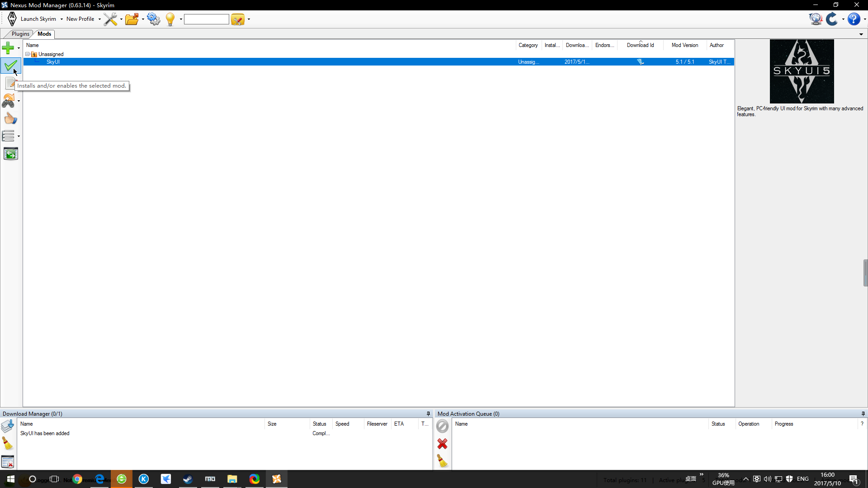Expand the New Profile dropdown arrow
The width and height of the screenshot is (868, 488).
[x=99, y=19]
